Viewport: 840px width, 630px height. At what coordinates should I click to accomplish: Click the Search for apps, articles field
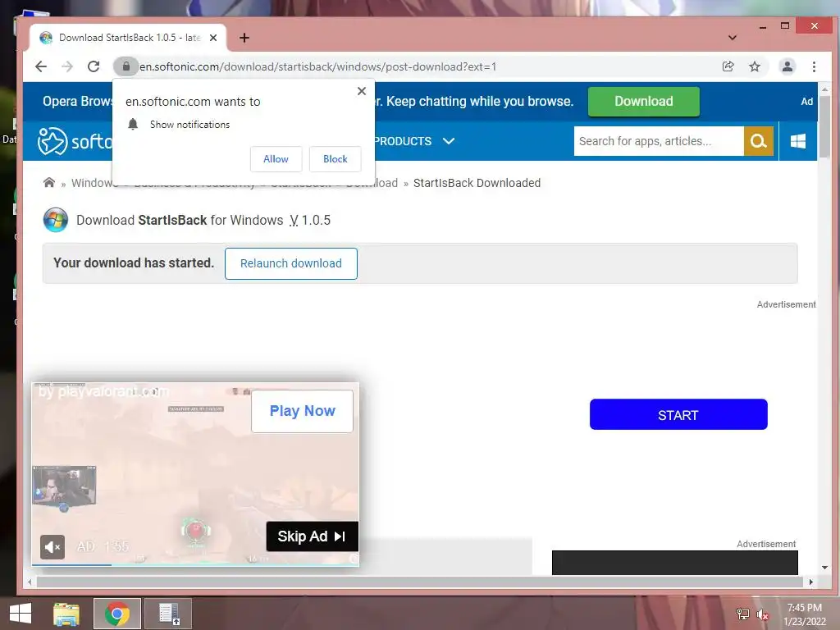(x=659, y=141)
